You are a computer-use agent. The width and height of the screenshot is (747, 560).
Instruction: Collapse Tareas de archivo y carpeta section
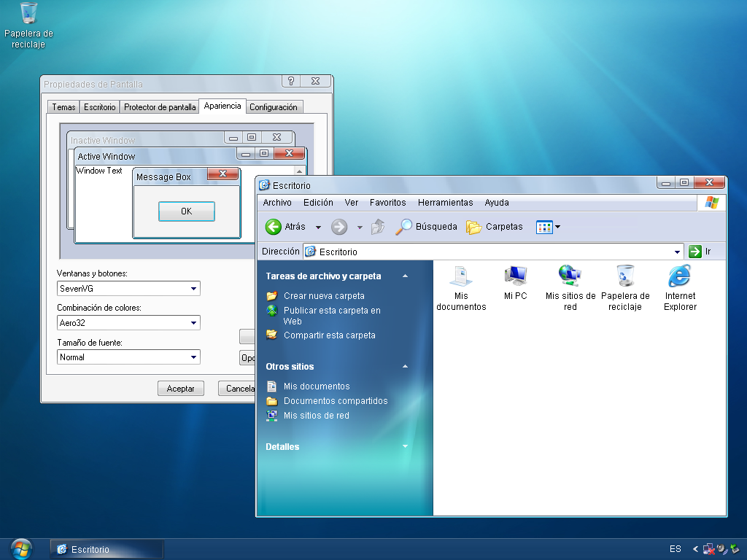coord(406,276)
